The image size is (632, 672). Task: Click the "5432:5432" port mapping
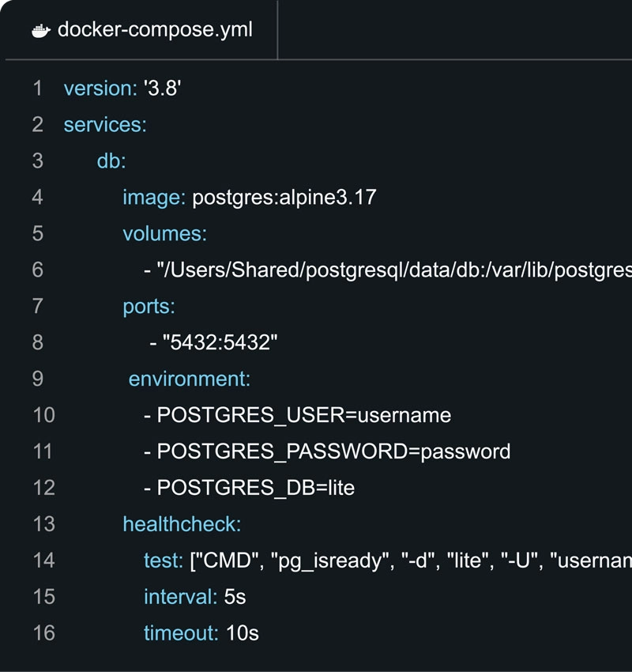coord(220,342)
